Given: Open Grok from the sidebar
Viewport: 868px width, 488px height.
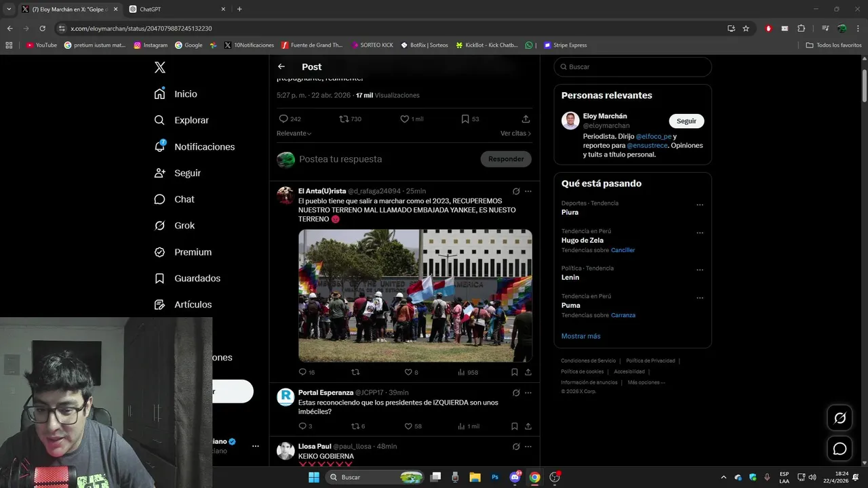Looking at the screenshot, I should tap(174, 226).
